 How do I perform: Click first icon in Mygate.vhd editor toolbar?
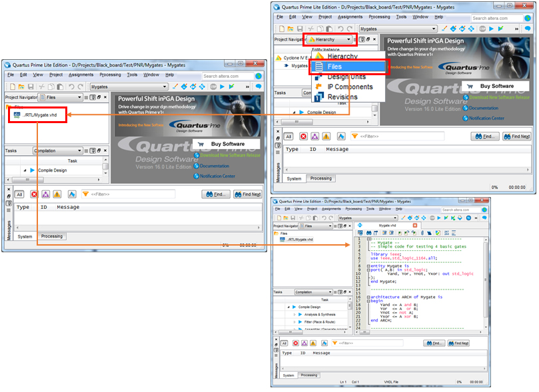[x=360, y=233]
